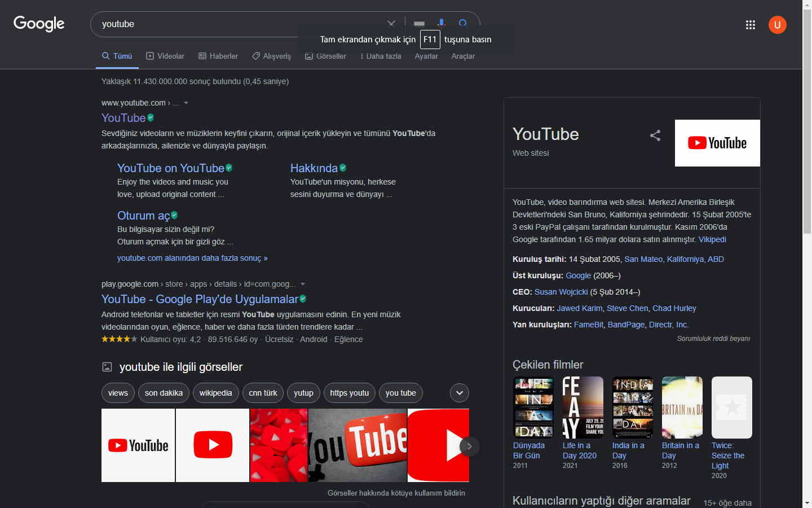Open the Ayarlar menu
Screen dimensions: 812x508
426,56
